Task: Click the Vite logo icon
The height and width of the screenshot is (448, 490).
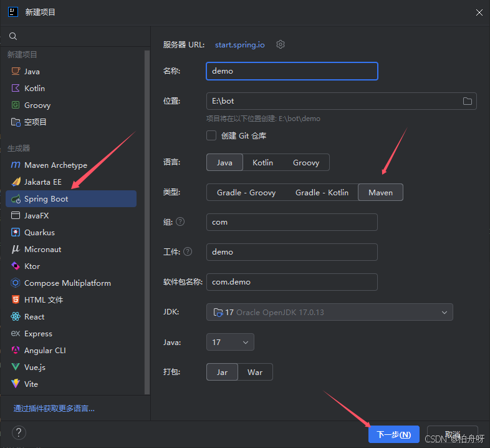Action: (x=16, y=384)
